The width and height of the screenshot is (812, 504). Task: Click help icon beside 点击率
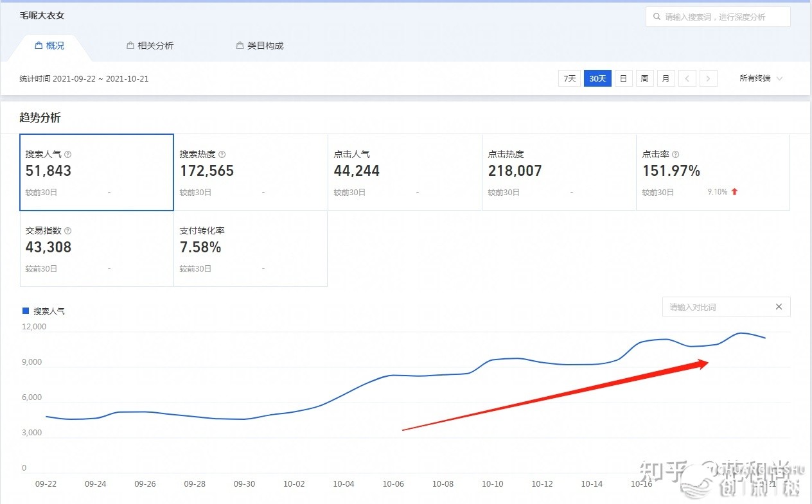click(x=676, y=155)
